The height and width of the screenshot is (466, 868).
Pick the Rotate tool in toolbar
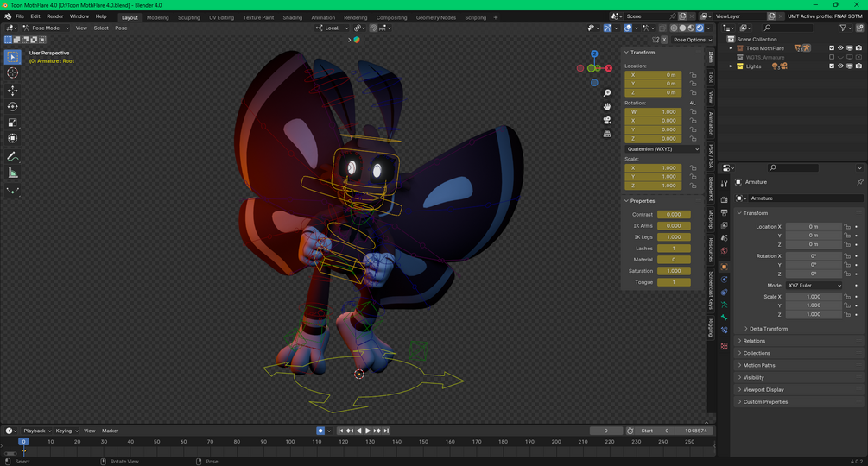(13, 107)
